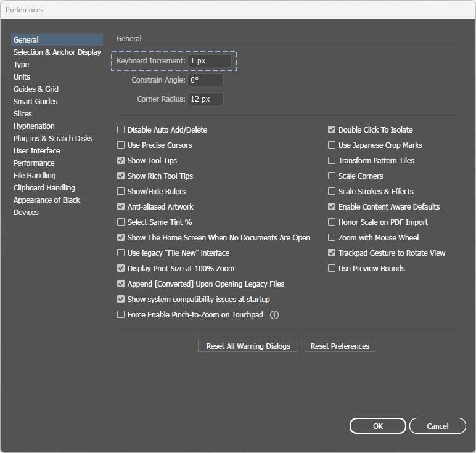Image resolution: width=476 pixels, height=453 pixels.
Task: Click the Constrain Angle input field
Action: [205, 80]
